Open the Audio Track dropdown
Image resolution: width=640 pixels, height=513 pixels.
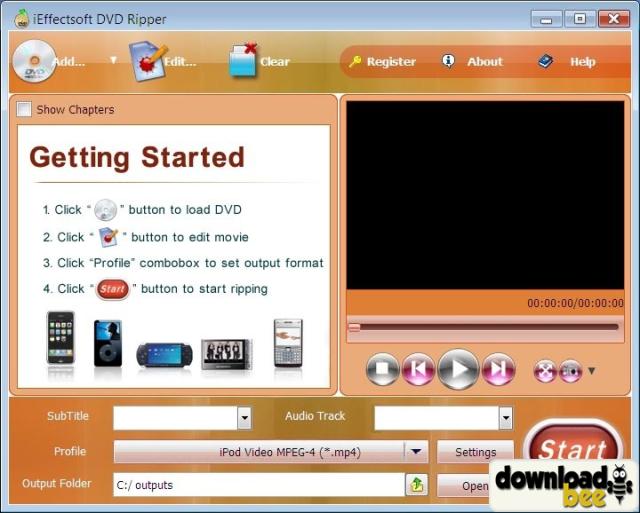(x=506, y=418)
